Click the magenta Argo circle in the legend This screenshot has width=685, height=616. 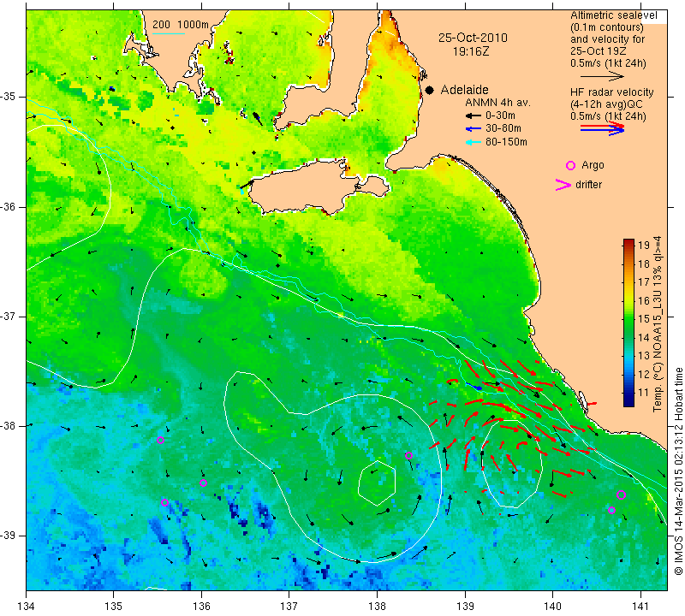tap(570, 165)
